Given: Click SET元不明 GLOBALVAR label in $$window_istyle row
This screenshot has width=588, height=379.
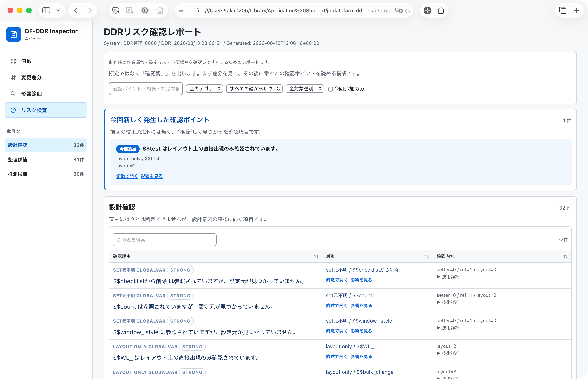Looking at the screenshot, I should click(x=139, y=321).
